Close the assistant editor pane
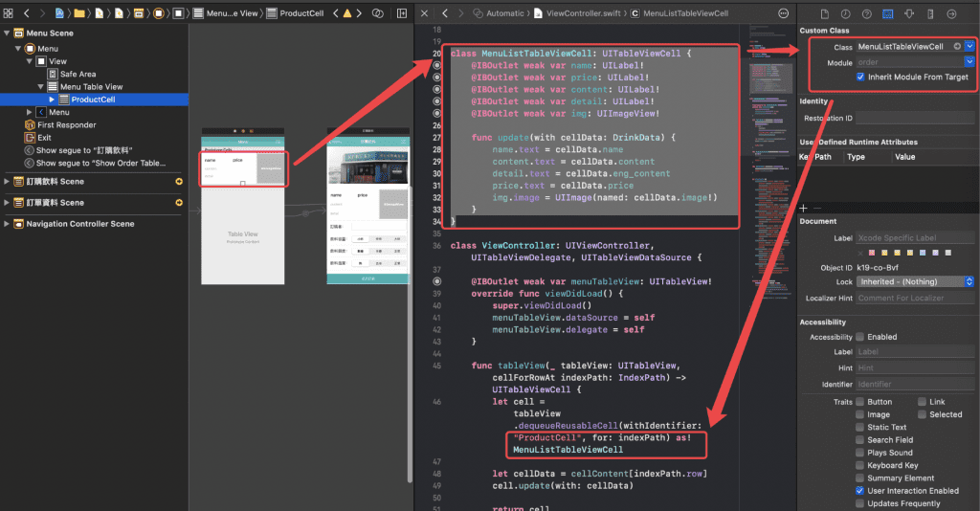 pos(426,14)
